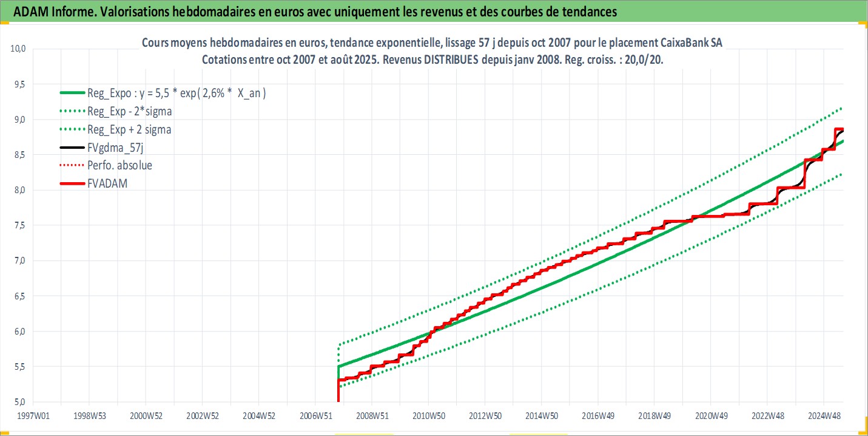This screenshot has width=868, height=436.
Task: Click the x-axis label 1997W01
Action: (33, 417)
